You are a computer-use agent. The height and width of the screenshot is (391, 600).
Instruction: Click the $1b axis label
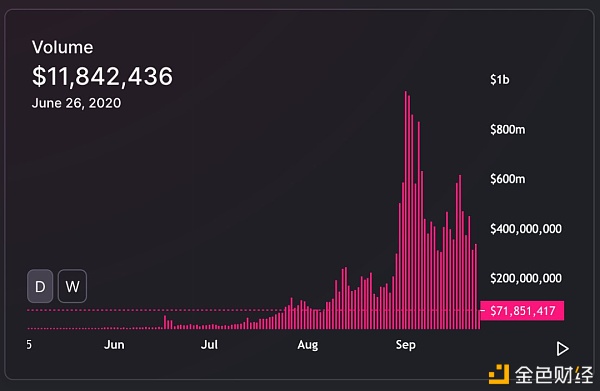click(x=500, y=80)
